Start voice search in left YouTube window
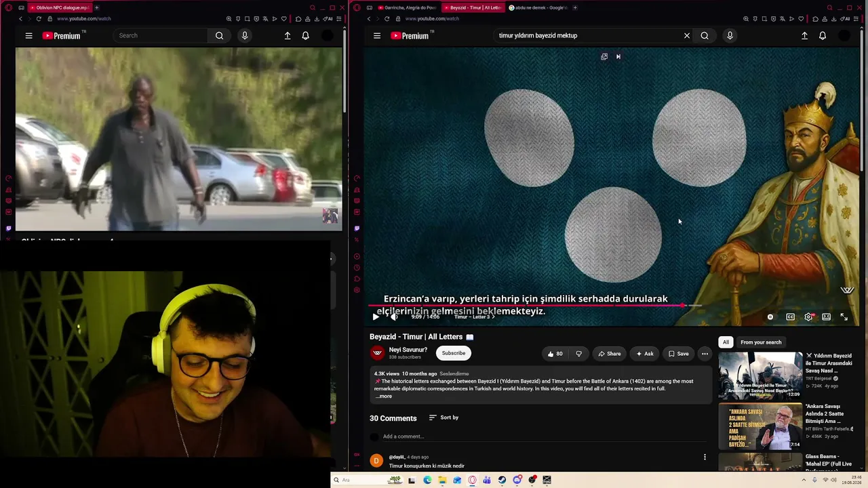The image size is (868, 488). [245, 36]
